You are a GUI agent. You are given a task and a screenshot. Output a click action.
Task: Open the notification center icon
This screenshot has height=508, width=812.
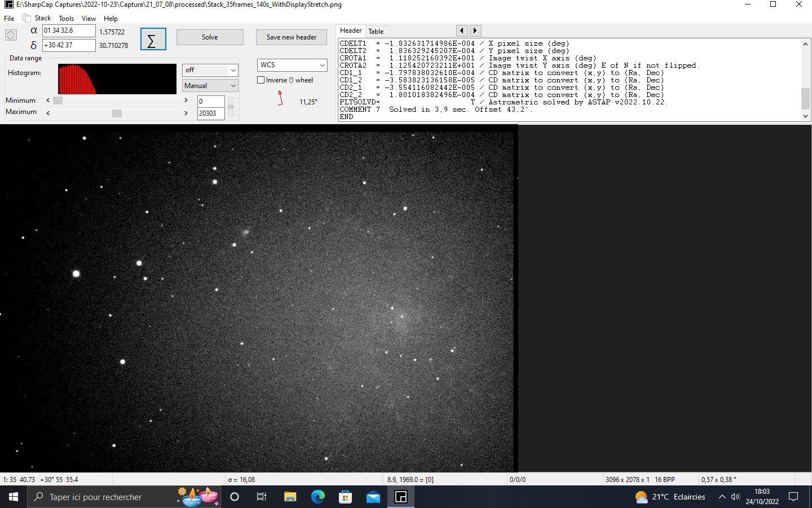[793, 497]
